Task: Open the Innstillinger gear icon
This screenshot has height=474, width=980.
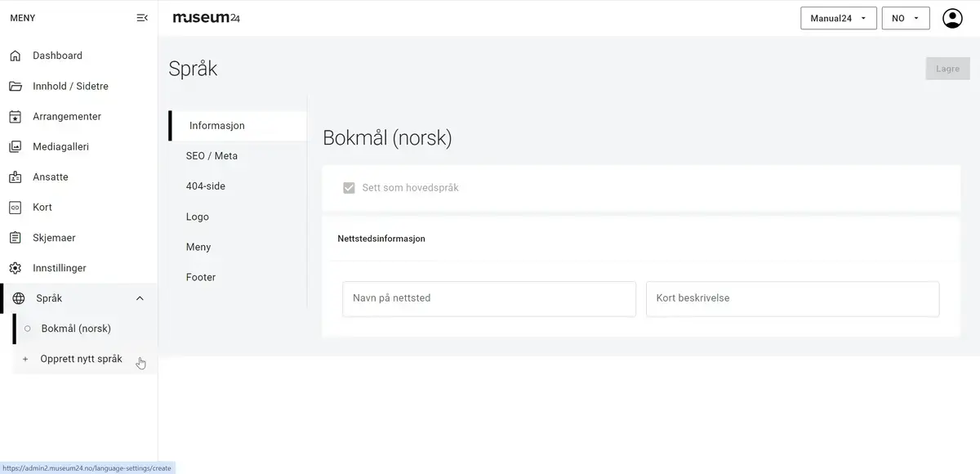Action: 15,268
